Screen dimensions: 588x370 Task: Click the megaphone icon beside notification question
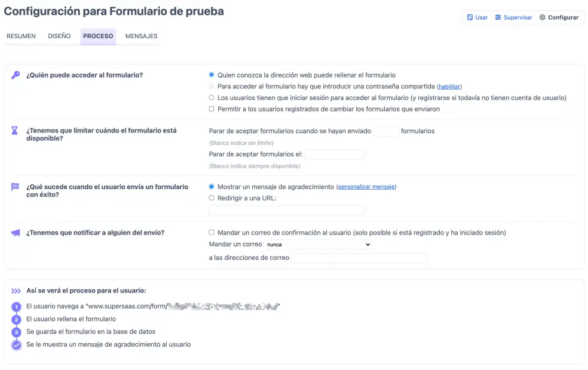click(x=14, y=233)
